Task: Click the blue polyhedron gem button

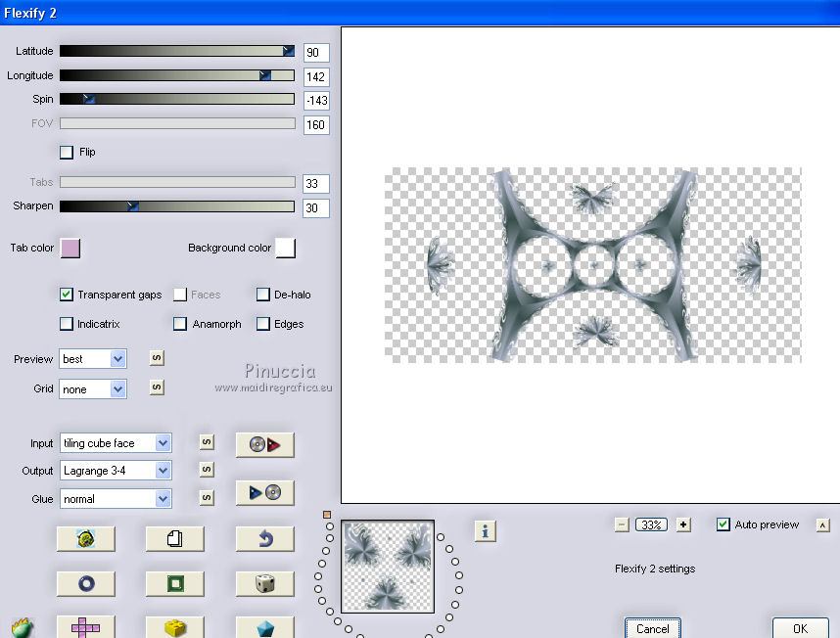Action: 264,627
